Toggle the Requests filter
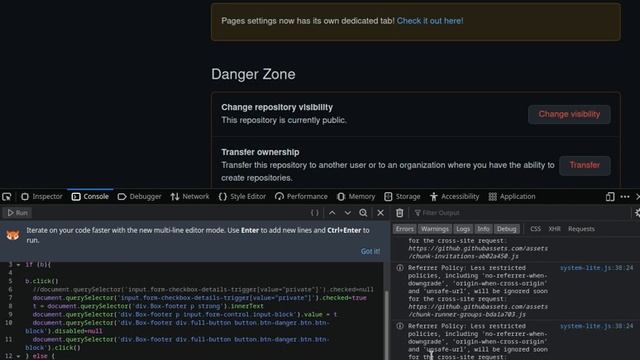Image resolution: width=640 pixels, height=360 pixels. point(581,229)
